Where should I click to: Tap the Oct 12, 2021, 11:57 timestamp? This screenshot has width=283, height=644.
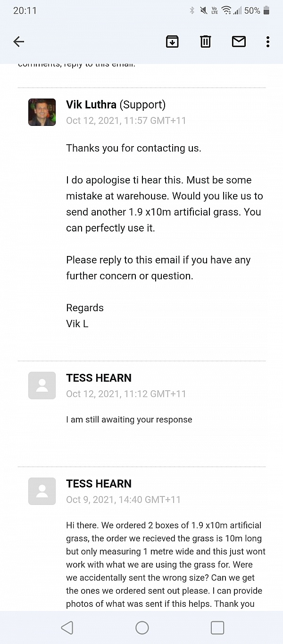pos(126,121)
